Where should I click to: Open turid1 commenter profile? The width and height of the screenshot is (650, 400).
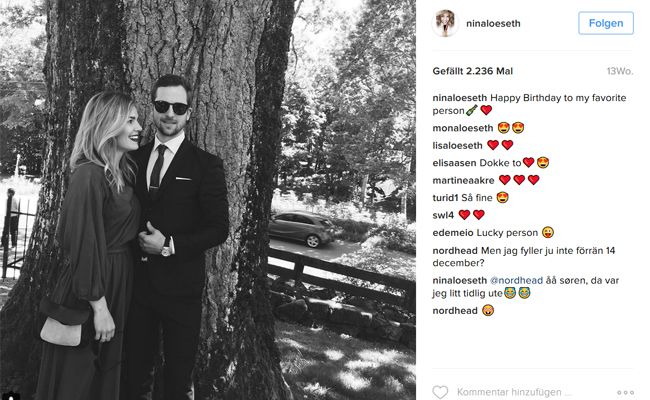click(x=445, y=198)
